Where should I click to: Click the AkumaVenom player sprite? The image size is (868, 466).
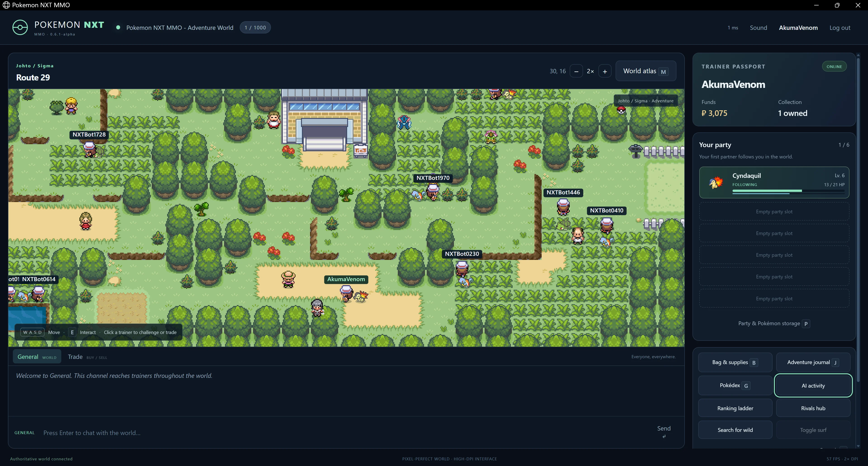pos(346,294)
